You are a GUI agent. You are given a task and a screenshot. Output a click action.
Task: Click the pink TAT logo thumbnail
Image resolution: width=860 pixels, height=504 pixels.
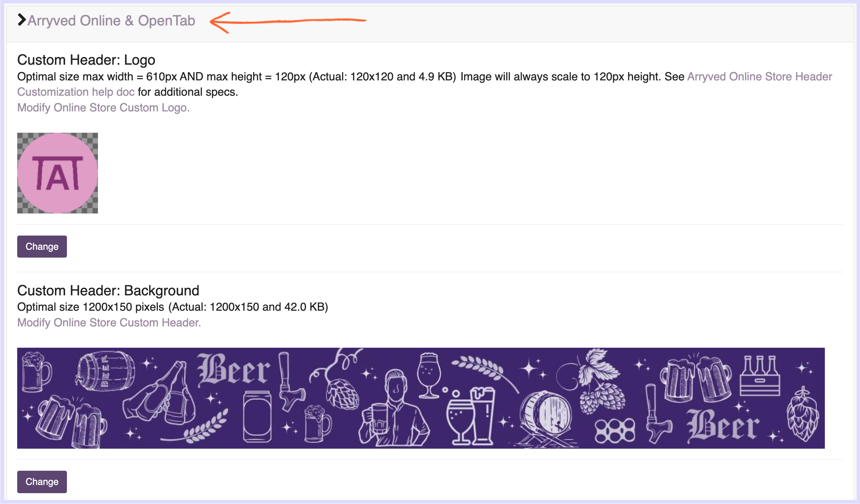58,173
